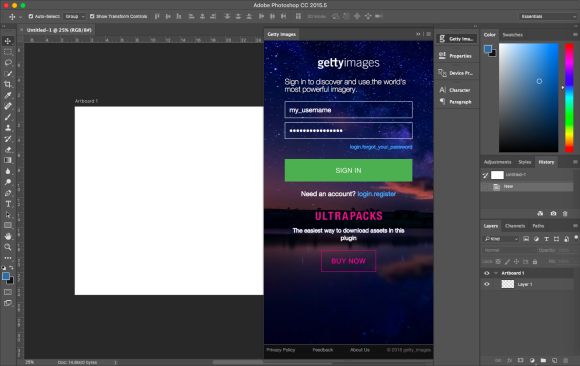This screenshot has height=366, width=580.
Task: Click the BUY NOW button
Action: [348, 261]
